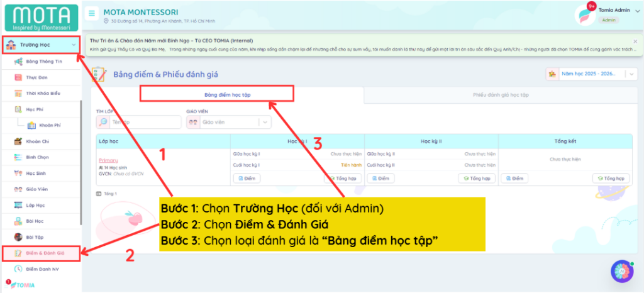The image size is (644, 293).
Task: Go to Thời Khóa Biểu in sidebar
Action: coord(43,93)
